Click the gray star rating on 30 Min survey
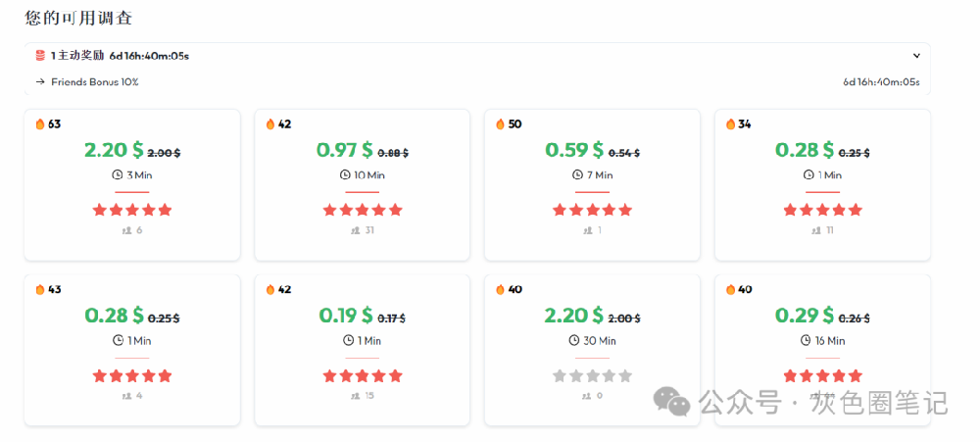Image resolution: width=980 pixels, height=442 pixels. coord(592,375)
